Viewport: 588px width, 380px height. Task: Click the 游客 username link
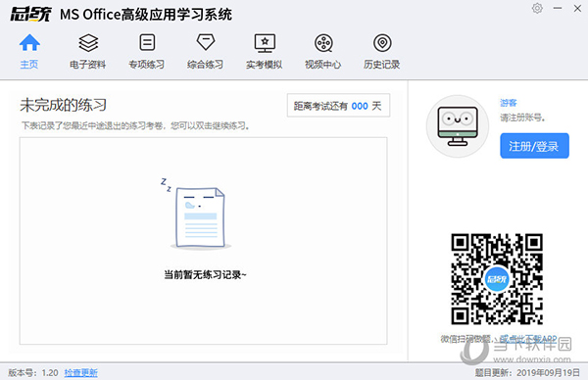[509, 103]
